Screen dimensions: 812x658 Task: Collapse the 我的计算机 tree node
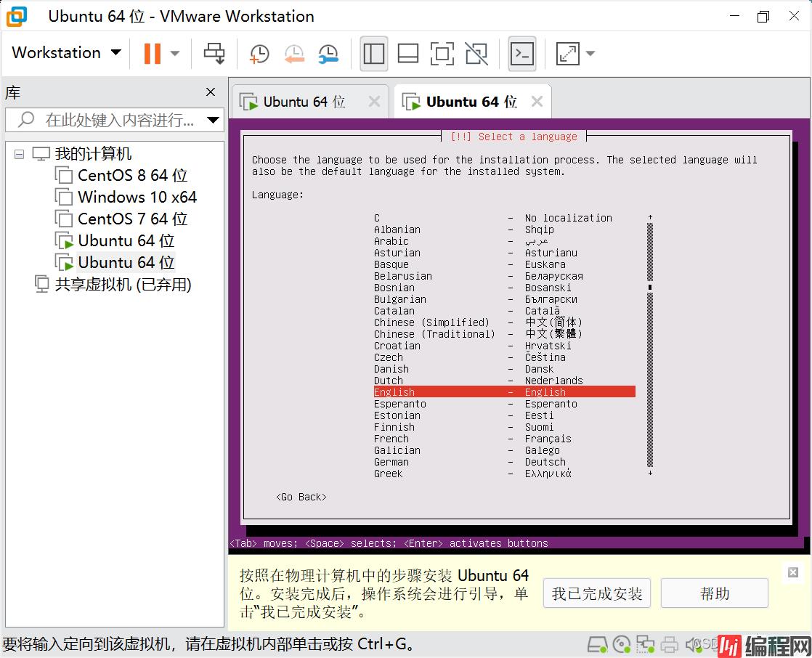pos(19,154)
